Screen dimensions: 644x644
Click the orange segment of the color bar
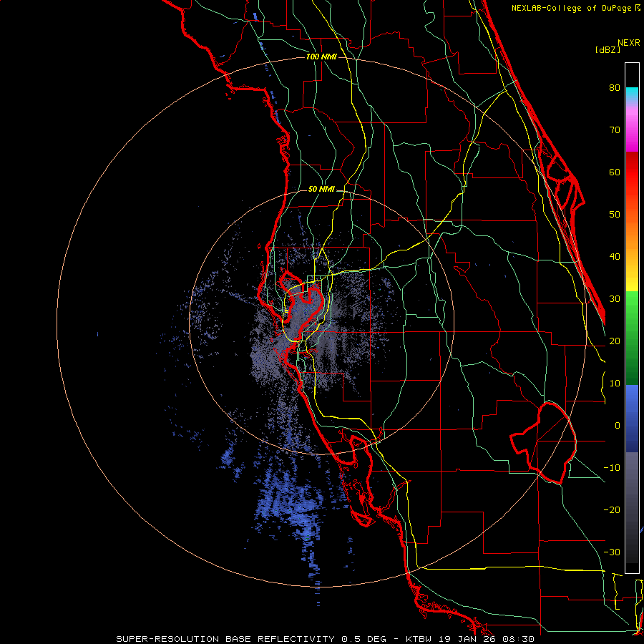pos(632,232)
